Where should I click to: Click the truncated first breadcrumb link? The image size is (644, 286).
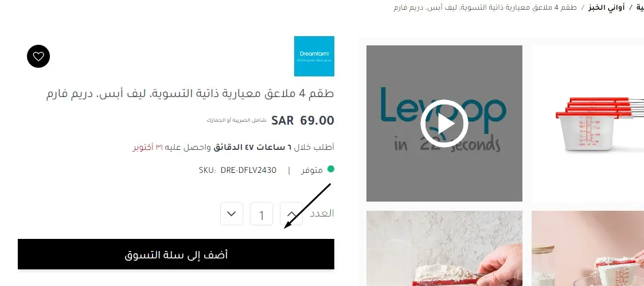point(639,7)
